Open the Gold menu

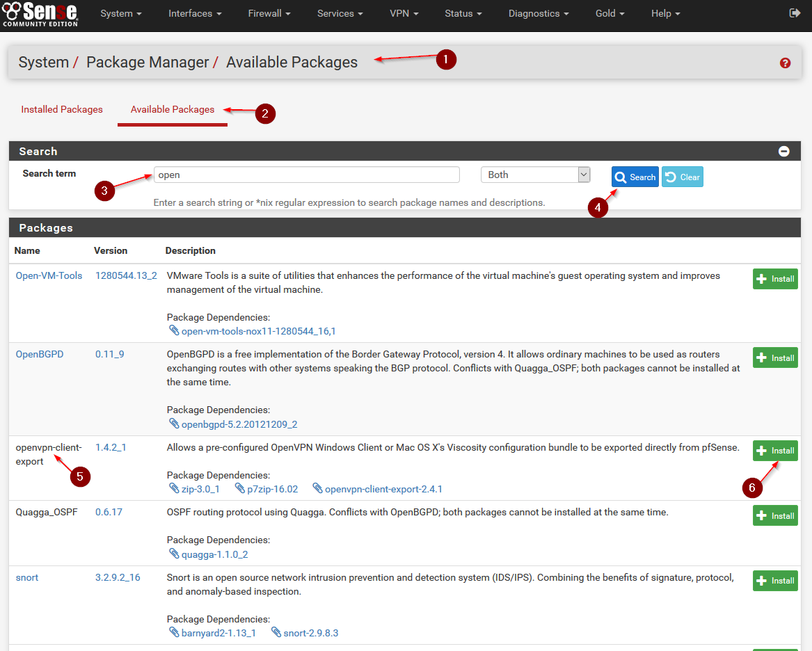[610, 13]
